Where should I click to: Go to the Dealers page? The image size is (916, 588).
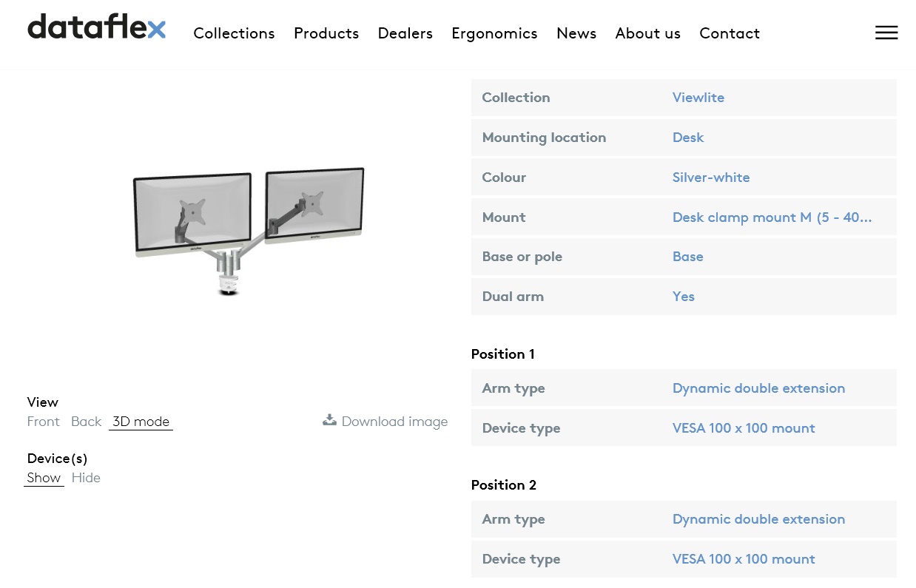tap(405, 33)
